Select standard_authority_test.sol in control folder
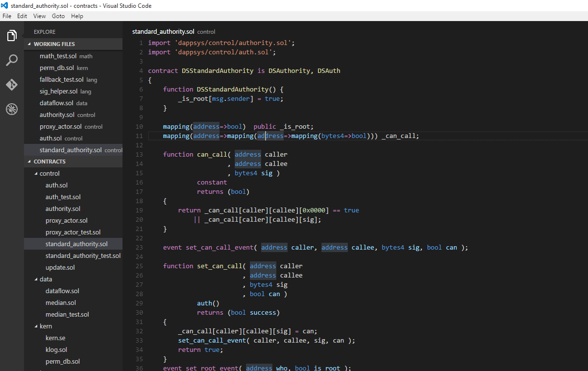The height and width of the screenshot is (371, 588). point(83,255)
